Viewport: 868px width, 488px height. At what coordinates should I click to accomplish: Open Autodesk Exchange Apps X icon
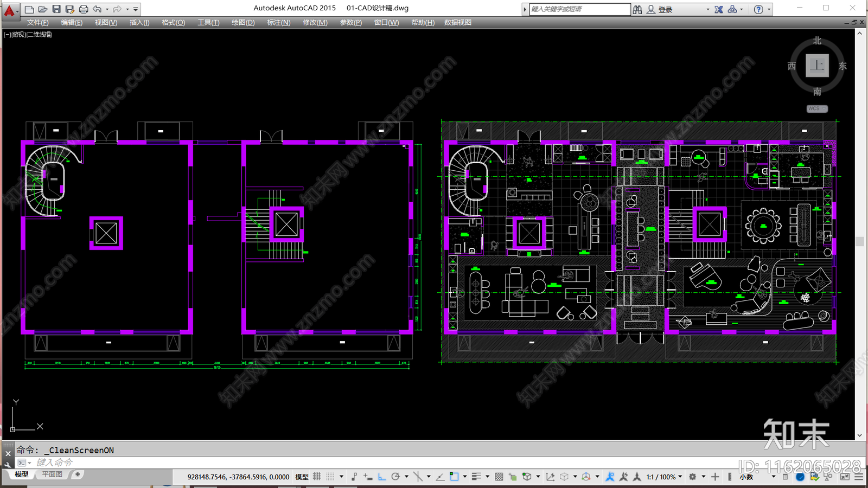tap(719, 9)
